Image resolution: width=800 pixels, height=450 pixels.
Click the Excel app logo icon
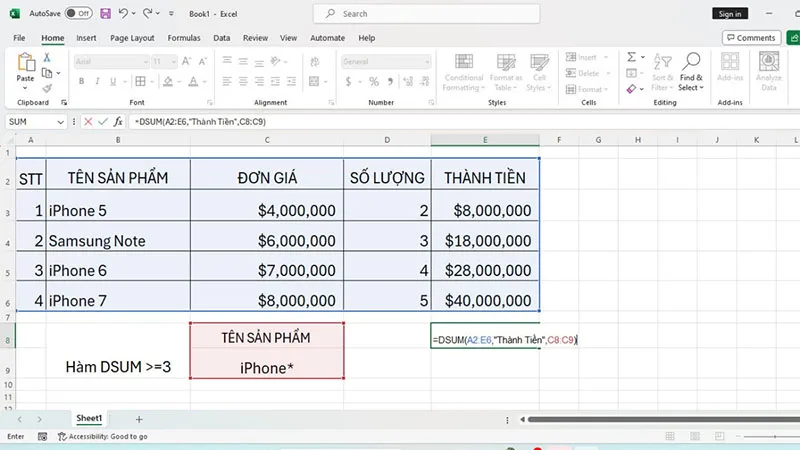point(15,14)
